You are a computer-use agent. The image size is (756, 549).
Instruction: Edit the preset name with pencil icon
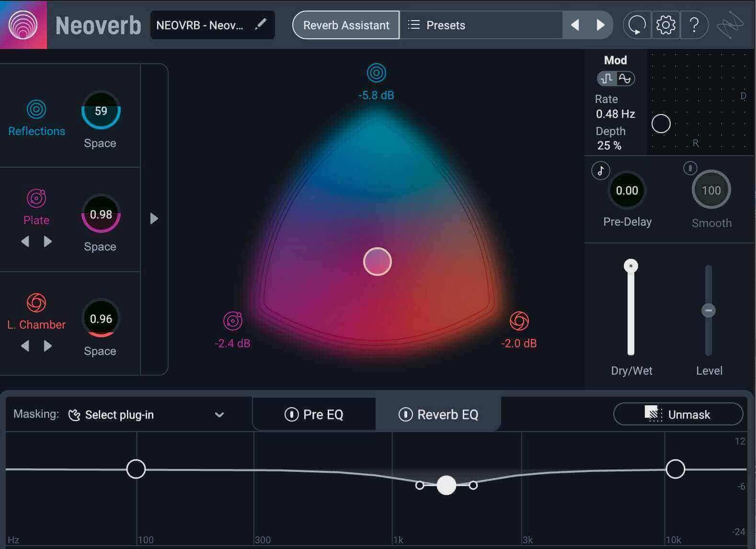261,24
